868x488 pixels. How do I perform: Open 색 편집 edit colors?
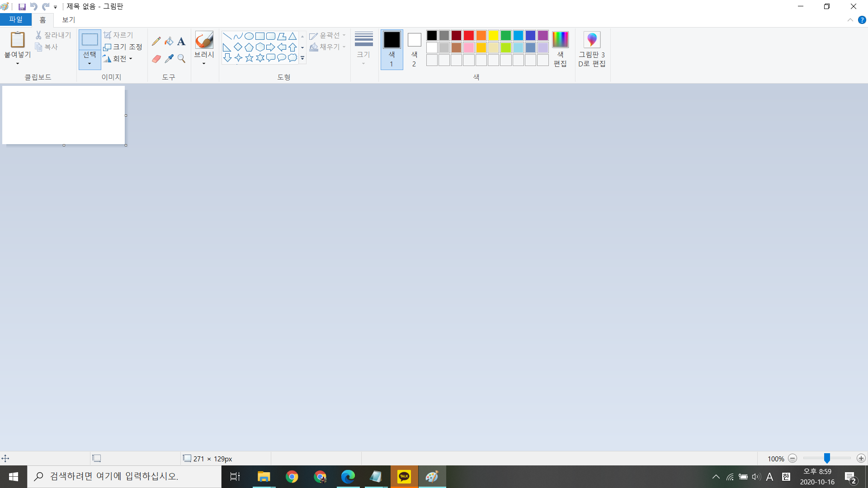[560, 49]
